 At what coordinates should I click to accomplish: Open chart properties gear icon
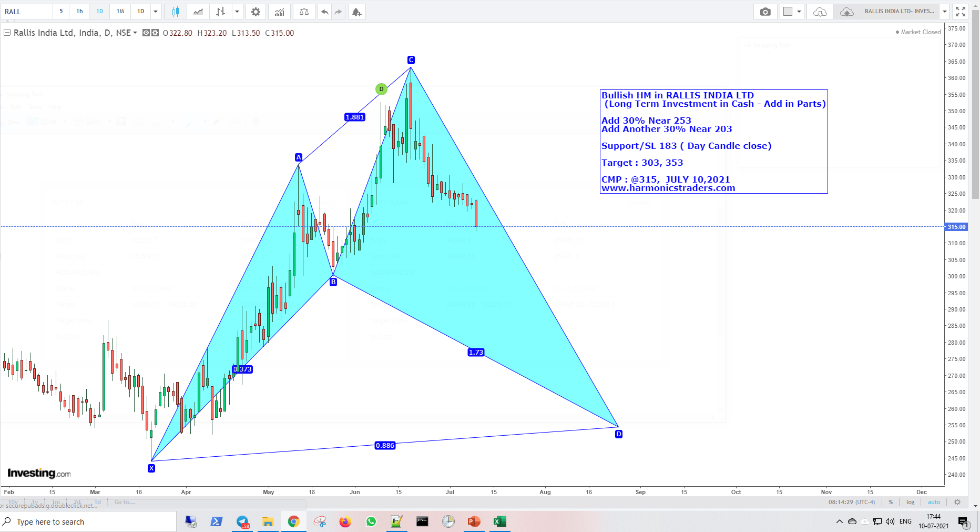point(256,12)
